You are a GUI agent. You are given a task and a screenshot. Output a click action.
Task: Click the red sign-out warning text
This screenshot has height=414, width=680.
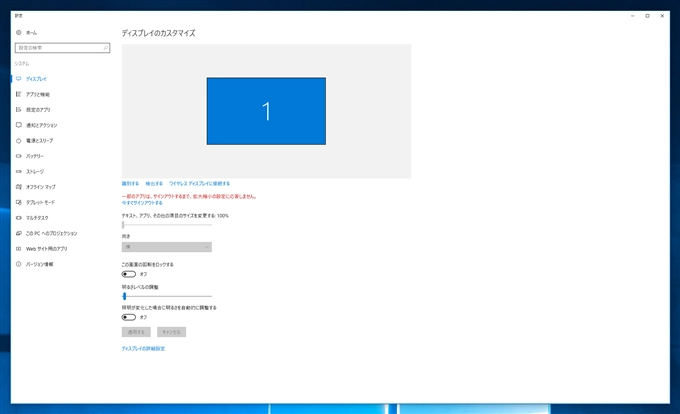click(189, 196)
